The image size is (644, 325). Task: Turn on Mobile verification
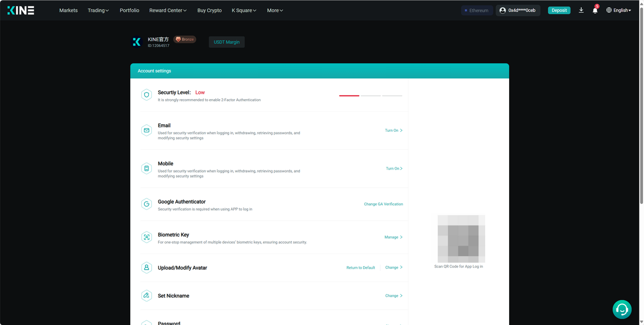click(394, 169)
